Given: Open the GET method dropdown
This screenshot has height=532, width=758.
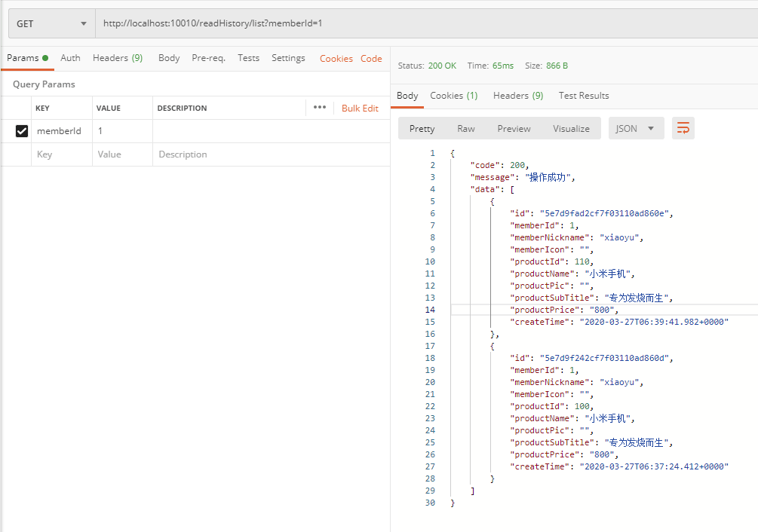Looking at the screenshot, I should [51, 23].
